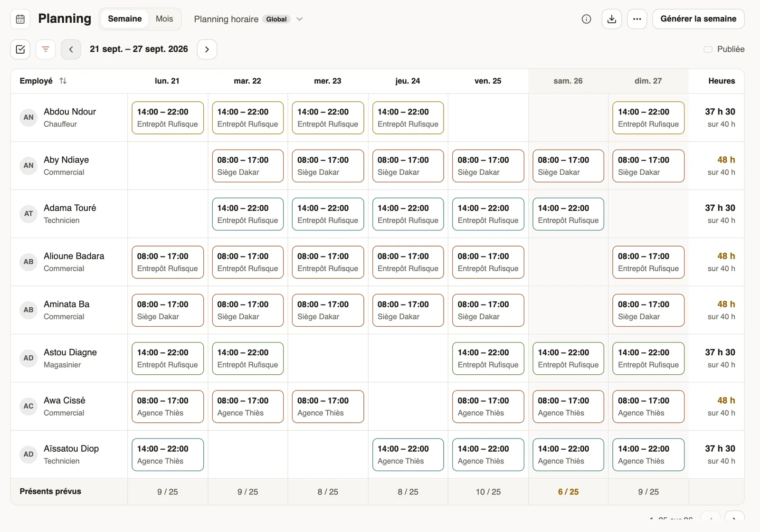This screenshot has width=760, height=532.
Task: Click the selection checkbox icon button
Action: (x=20, y=49)
